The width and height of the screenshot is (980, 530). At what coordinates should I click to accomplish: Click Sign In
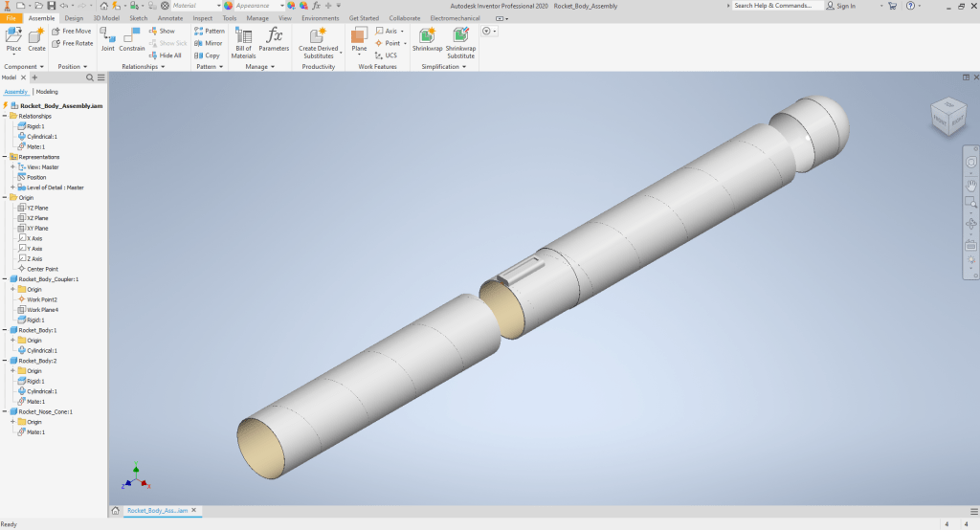845,6
